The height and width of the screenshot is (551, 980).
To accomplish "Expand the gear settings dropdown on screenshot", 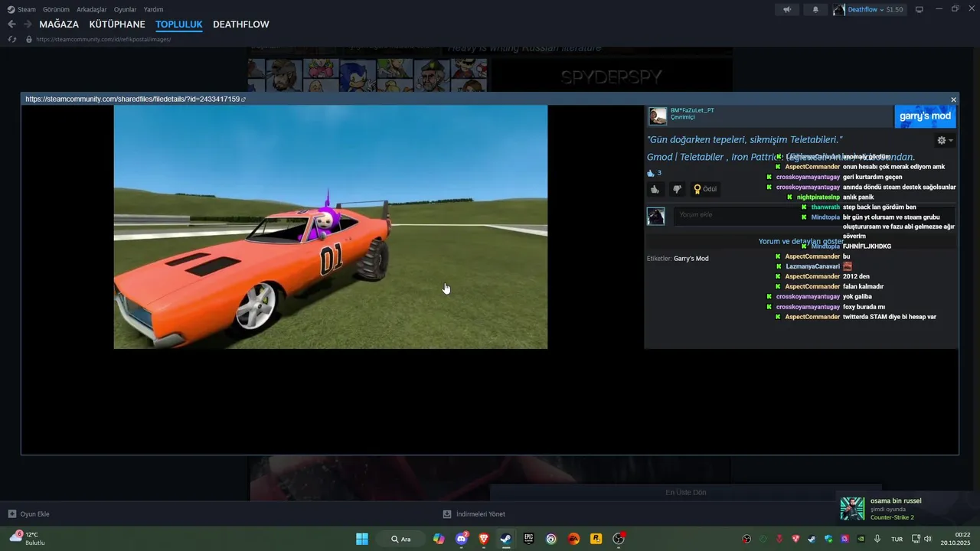I will pos(946,141).
